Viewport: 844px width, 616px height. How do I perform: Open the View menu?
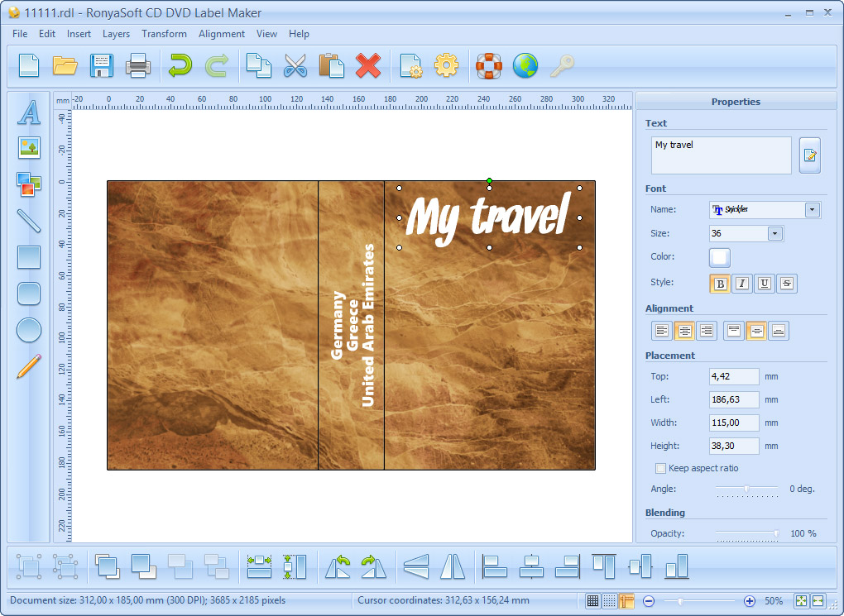coord(266,34)
